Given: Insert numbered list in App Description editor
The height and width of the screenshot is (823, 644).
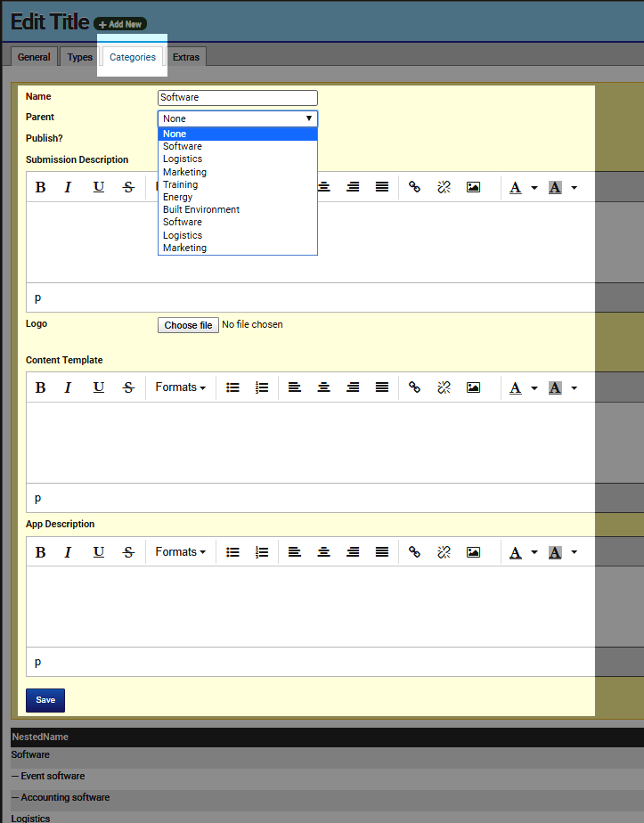Looking at the screenshot, I should 262,552.
